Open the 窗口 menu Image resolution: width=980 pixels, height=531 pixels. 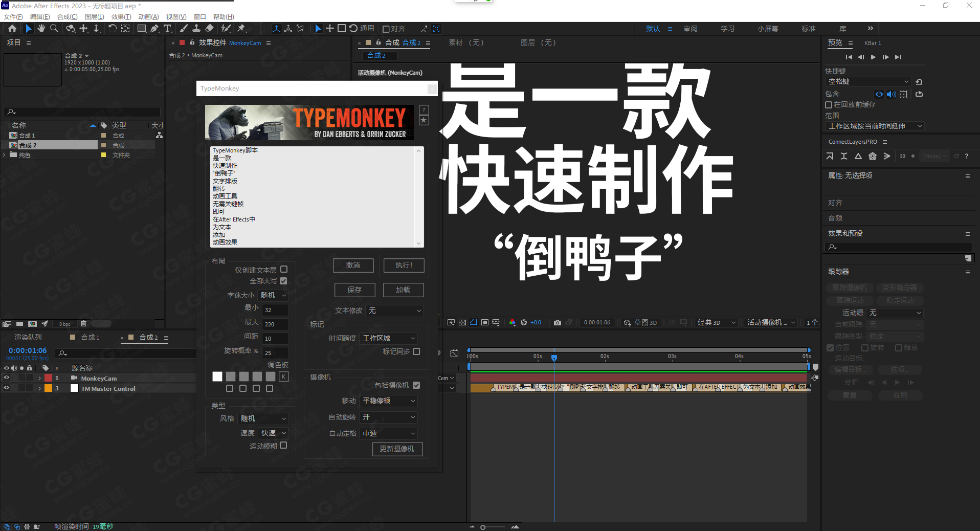coord(200,17)
